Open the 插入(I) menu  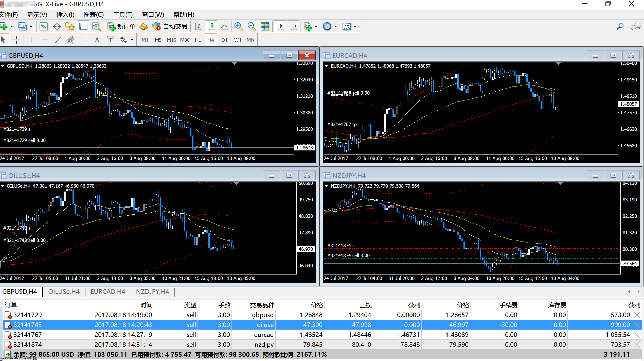[x=65, y=15]
